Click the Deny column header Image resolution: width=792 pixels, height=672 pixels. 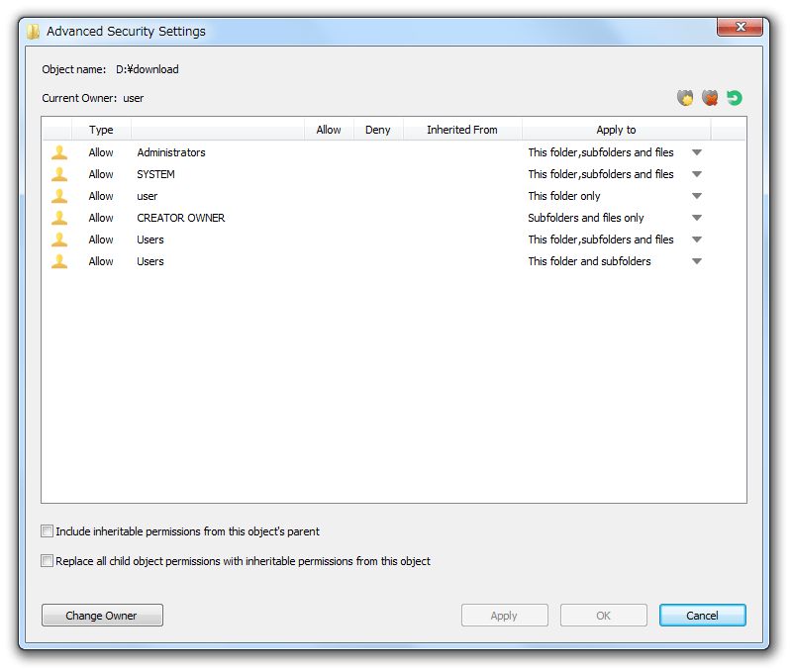[x=378, y=130]
